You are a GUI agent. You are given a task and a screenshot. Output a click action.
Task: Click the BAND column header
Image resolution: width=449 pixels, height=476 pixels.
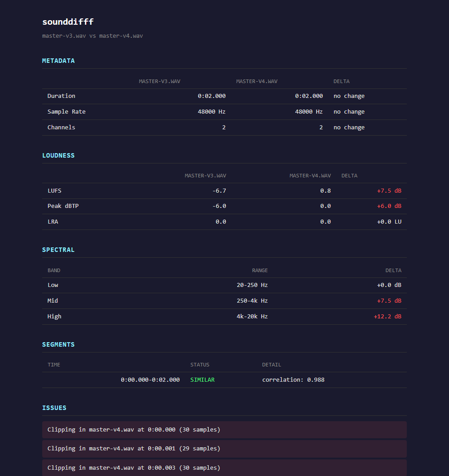54,270
